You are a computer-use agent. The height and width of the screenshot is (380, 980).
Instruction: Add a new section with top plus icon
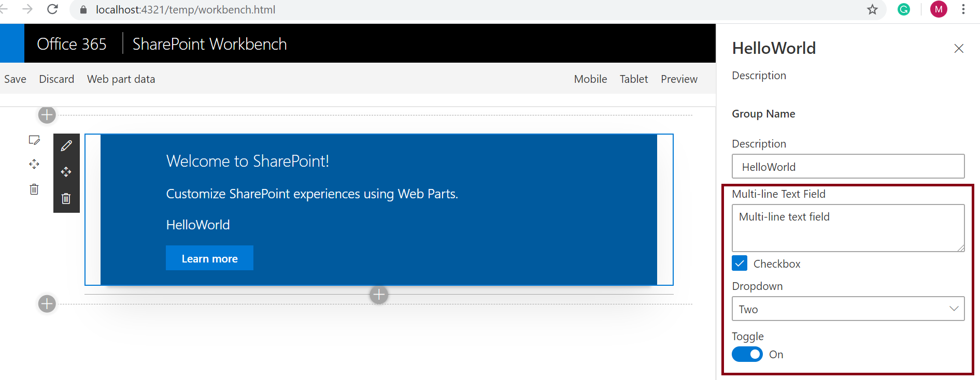click(x=47, y=115)
